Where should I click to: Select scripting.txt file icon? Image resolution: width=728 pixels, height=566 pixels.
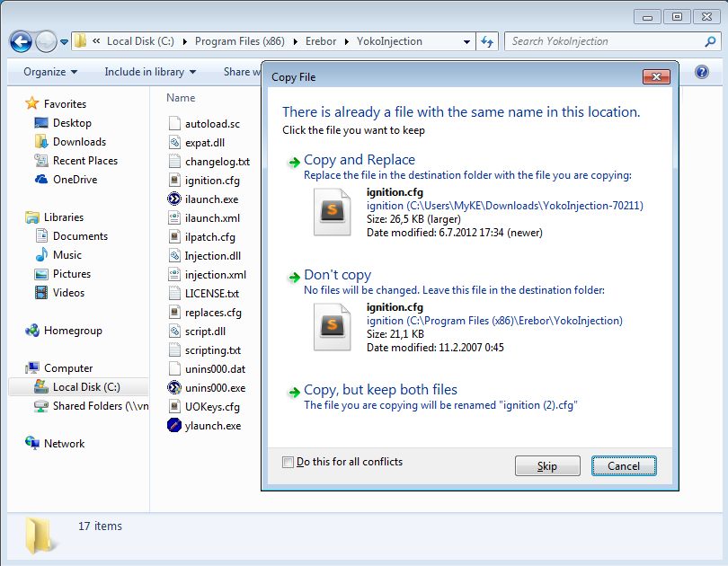coord(174,349)
